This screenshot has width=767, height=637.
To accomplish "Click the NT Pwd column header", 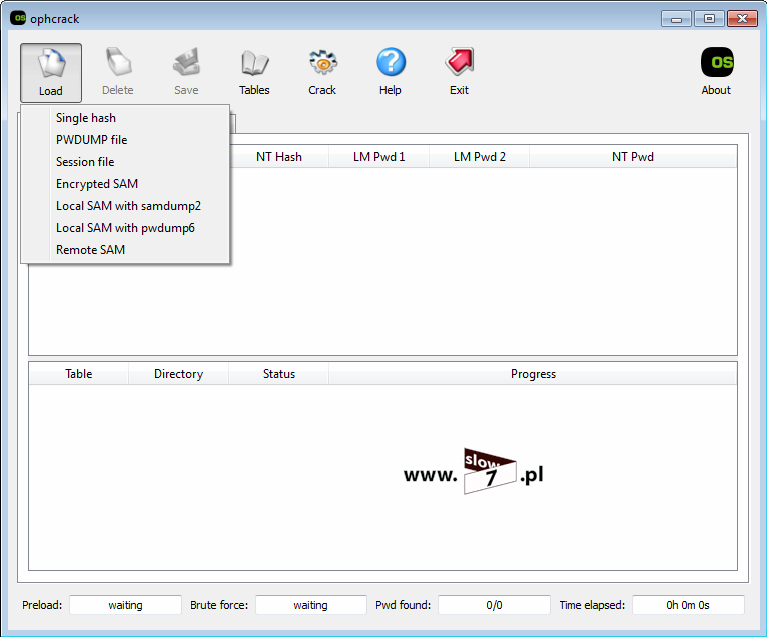I will click(x=633, y=157).
